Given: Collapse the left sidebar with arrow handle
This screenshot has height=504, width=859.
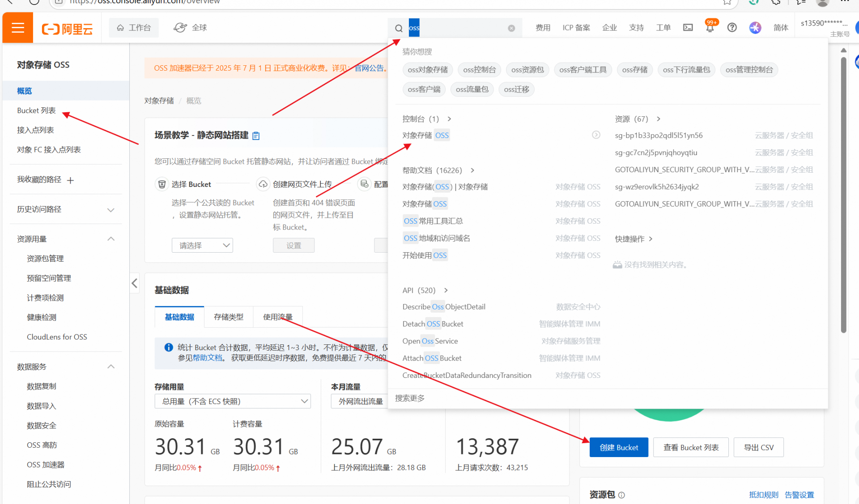Looking at the screenshot, I should click(x=135, y=283).
